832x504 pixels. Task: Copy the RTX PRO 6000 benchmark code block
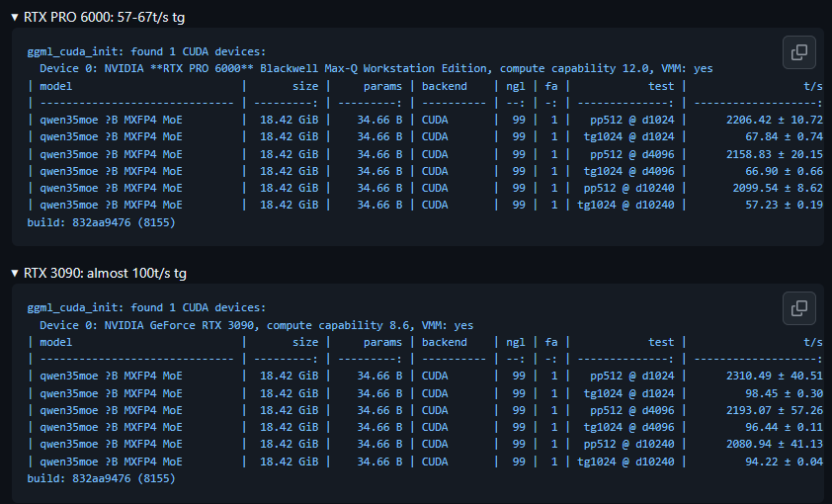799,52
